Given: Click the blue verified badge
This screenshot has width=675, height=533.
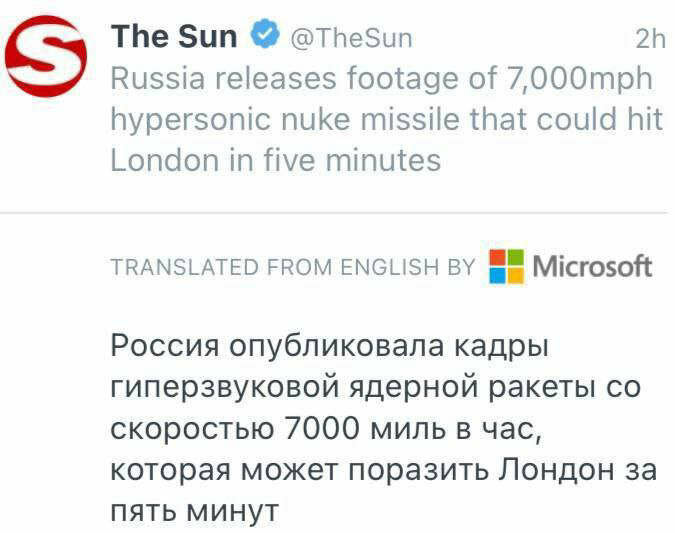Looking at the screenshot, I should point(263,38).
